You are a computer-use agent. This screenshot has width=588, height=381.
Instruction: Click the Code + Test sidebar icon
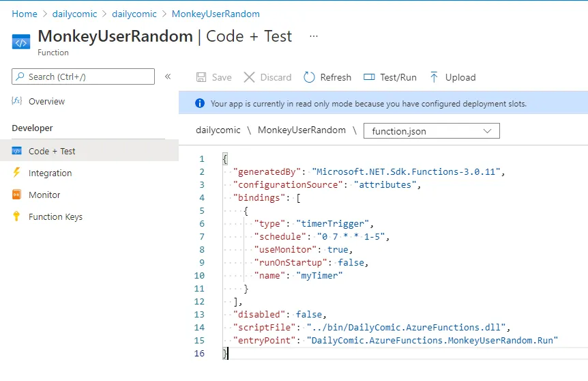[x=17, y=151]
